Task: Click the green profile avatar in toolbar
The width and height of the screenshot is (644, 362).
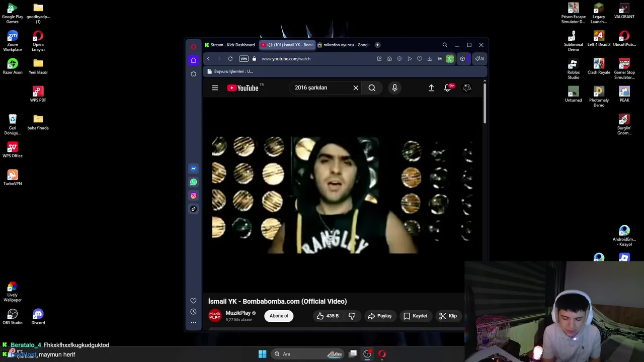Action: 450,59
